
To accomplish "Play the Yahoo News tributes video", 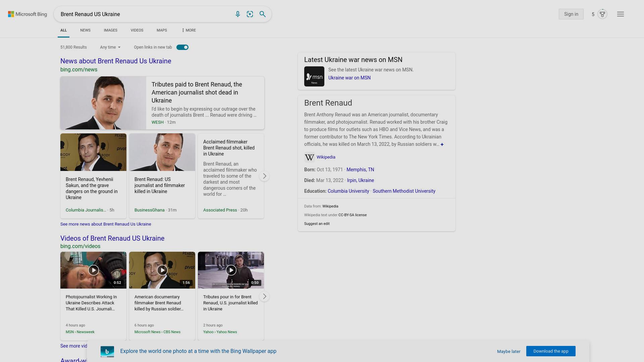I will 231,270.
